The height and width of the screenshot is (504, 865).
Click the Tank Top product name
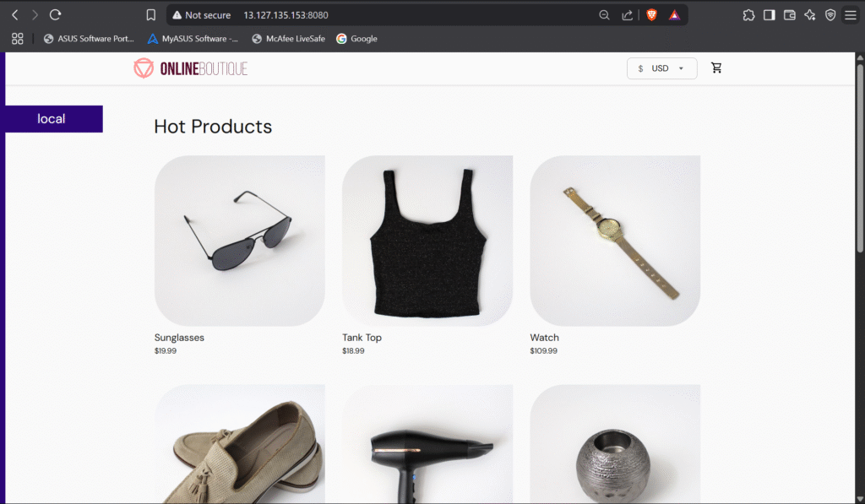tap(362, 338)
